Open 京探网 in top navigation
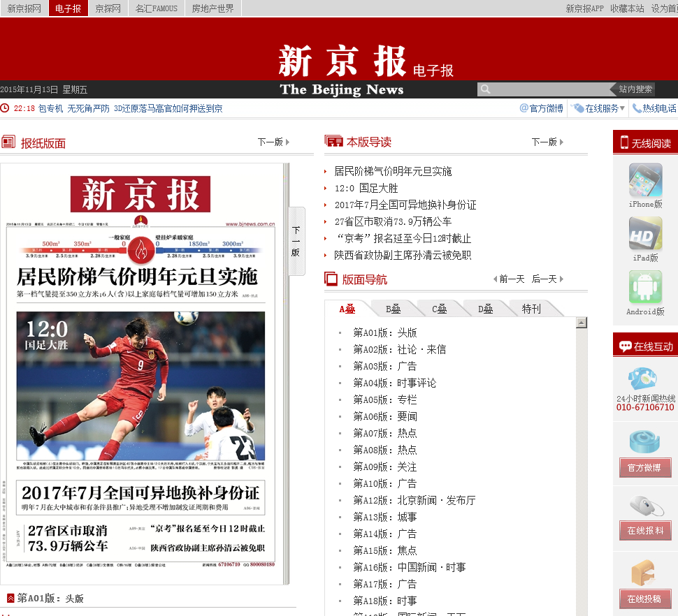This screenshot has width=678, height=616. [x=108, y=8]
